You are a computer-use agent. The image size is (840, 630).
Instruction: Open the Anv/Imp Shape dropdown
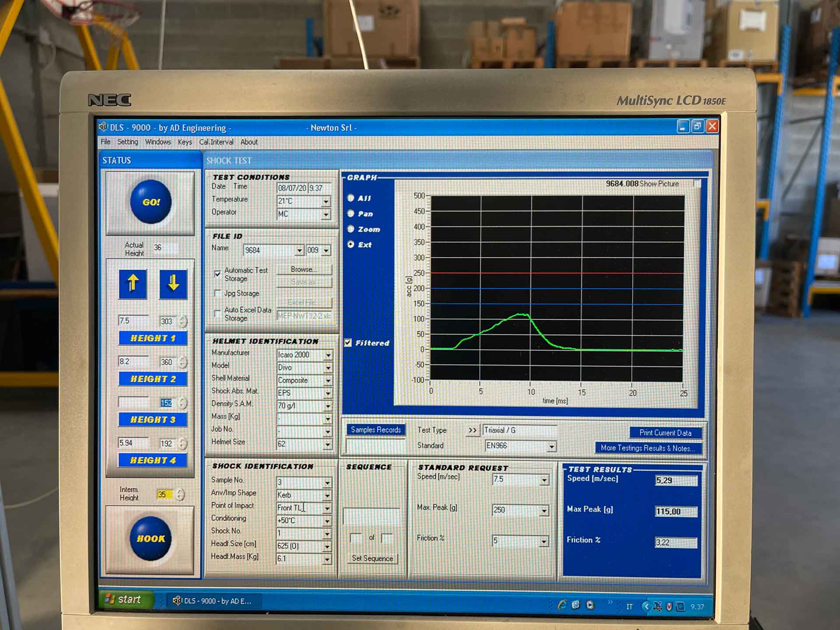coord(327,495)
